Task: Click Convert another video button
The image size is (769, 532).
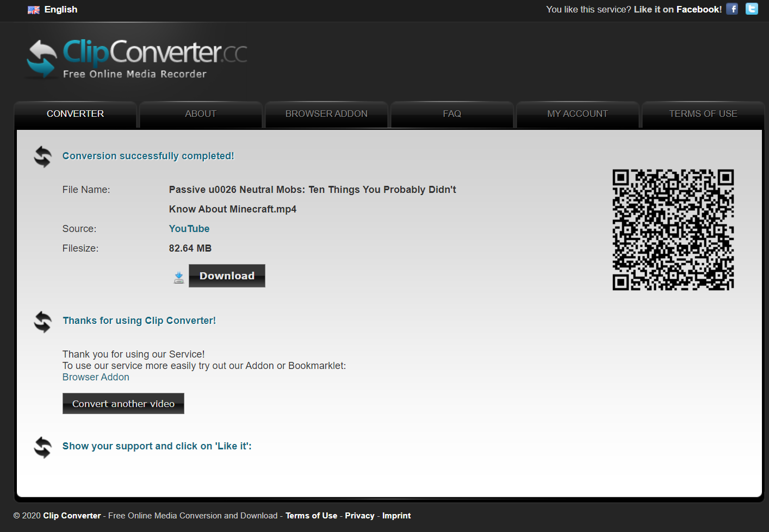Action: pyautogui.click(x=123, y=404)
